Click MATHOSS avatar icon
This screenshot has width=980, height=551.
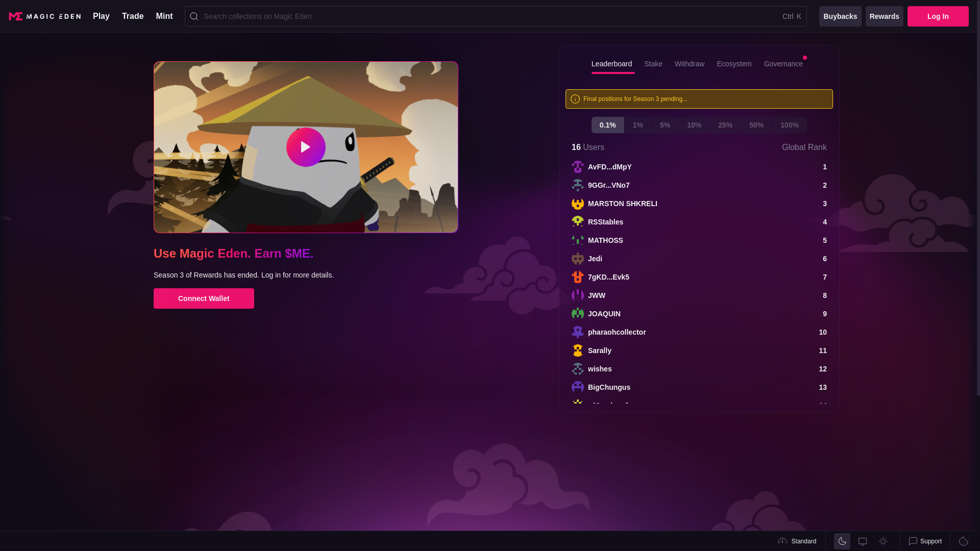tap(578, 240)
